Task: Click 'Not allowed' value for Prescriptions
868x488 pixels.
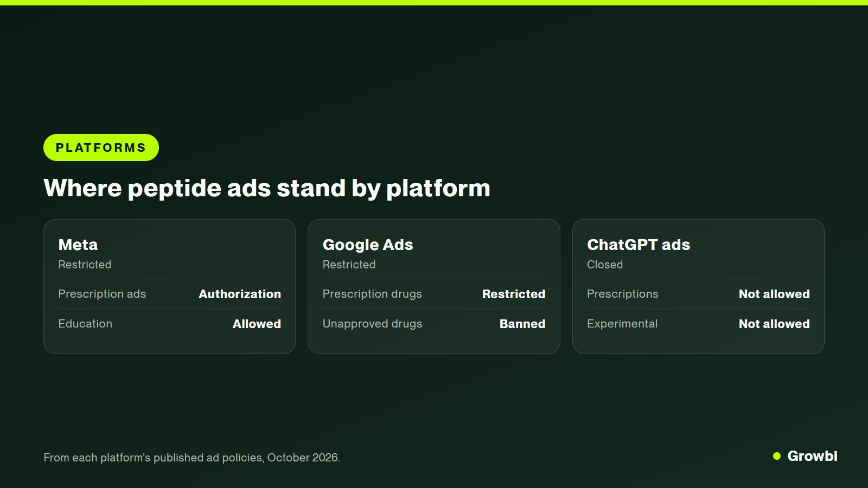Action: point(774,294)
